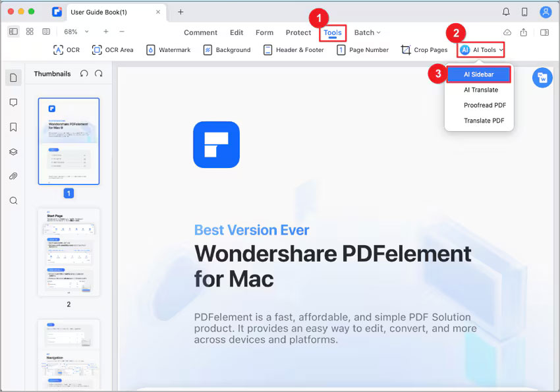
Task: Expand the AI Tools dropdown
Action: [x=481, y=50]
